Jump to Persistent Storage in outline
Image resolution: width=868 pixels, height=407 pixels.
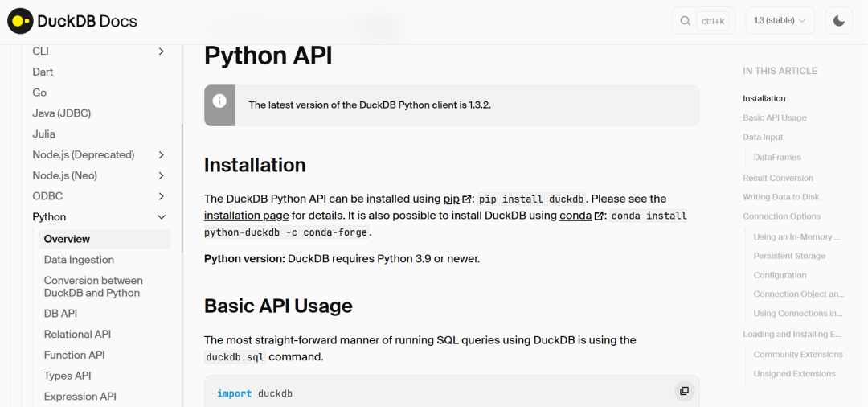(x=789, y=256)
